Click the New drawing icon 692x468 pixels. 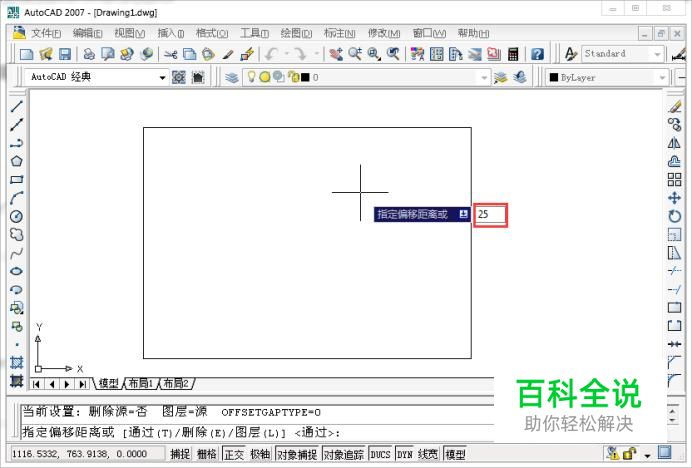26,54
